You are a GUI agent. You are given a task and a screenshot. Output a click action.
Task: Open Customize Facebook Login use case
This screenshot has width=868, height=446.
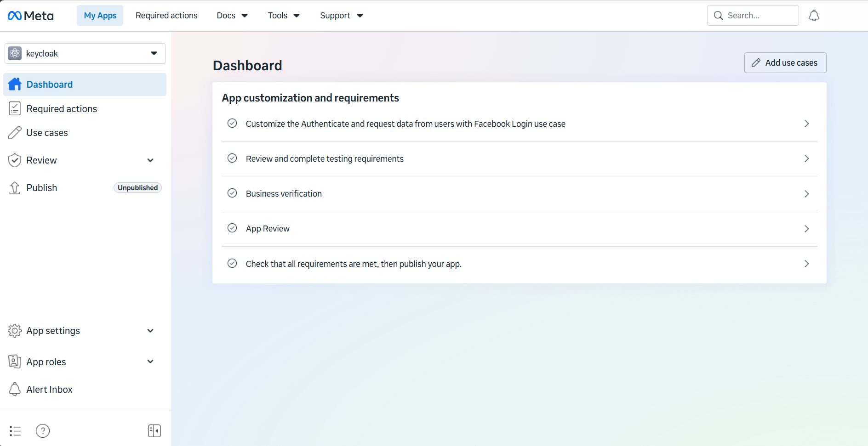pyautogui.click(x=520, y=124)
